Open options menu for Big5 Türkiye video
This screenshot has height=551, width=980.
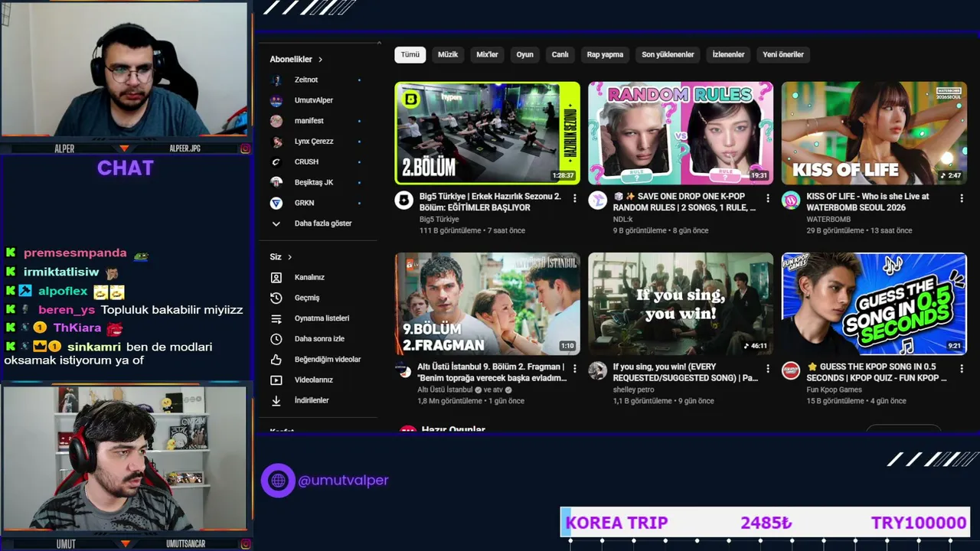(575, 198)
